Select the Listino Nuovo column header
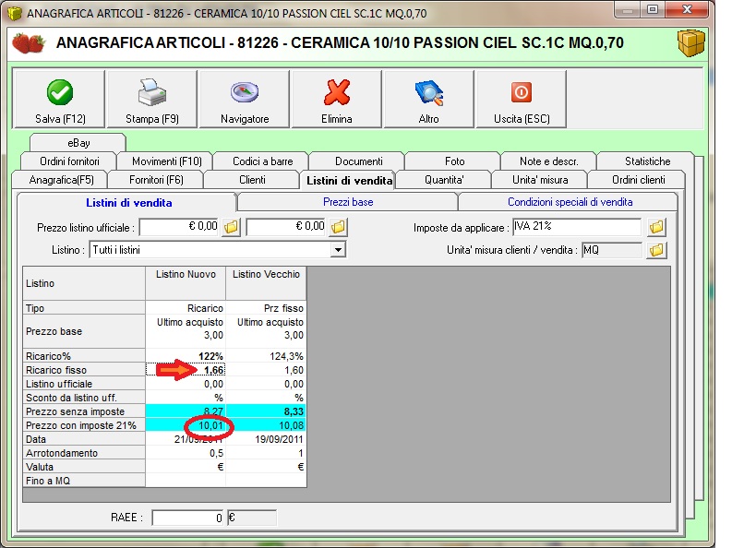The width and height of the screenshot is (756, 548). tap(186, 283)
